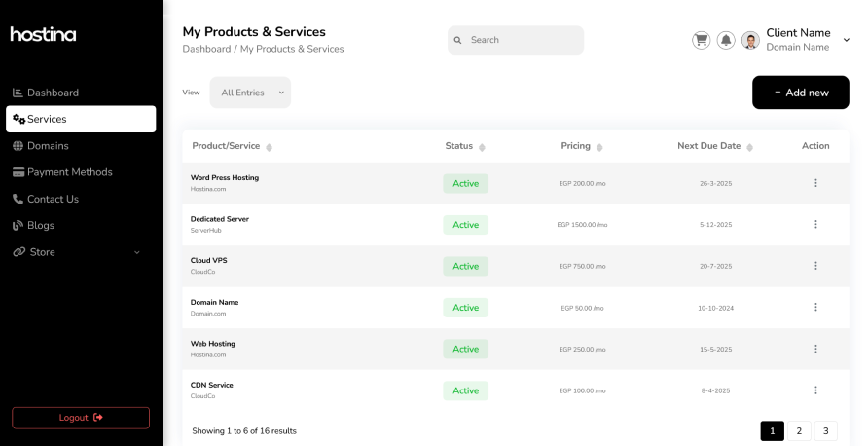Viewport: 868px width, 446px height.
Task: Click the notification bell icon
Action: coord(726,40)
